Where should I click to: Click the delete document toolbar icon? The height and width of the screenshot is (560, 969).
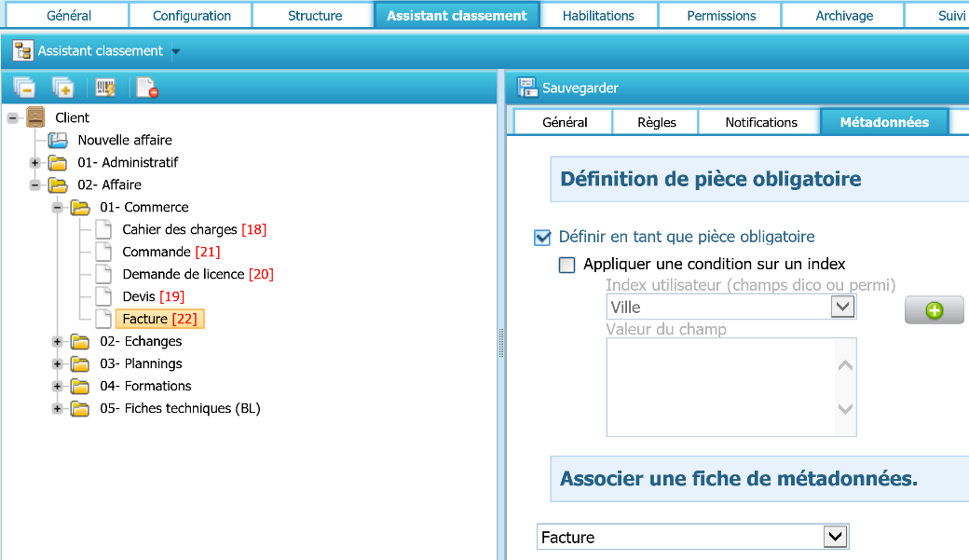pyautogui.click(x=146, y=88)
